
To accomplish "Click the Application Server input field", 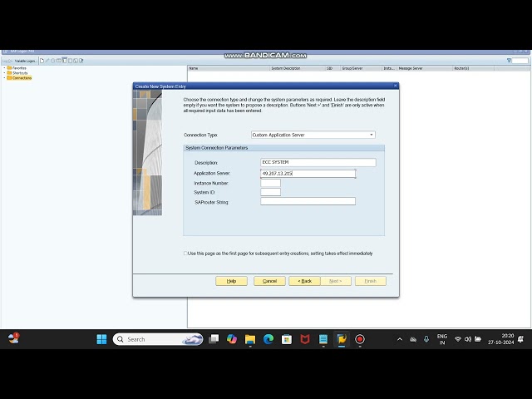I will click(x=308, y=174).
